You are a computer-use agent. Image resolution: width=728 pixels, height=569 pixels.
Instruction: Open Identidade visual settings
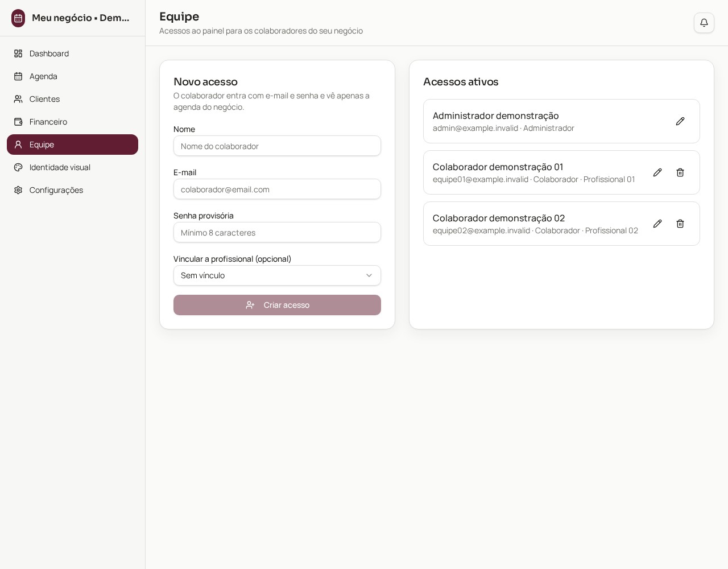(x=72, y=167)
